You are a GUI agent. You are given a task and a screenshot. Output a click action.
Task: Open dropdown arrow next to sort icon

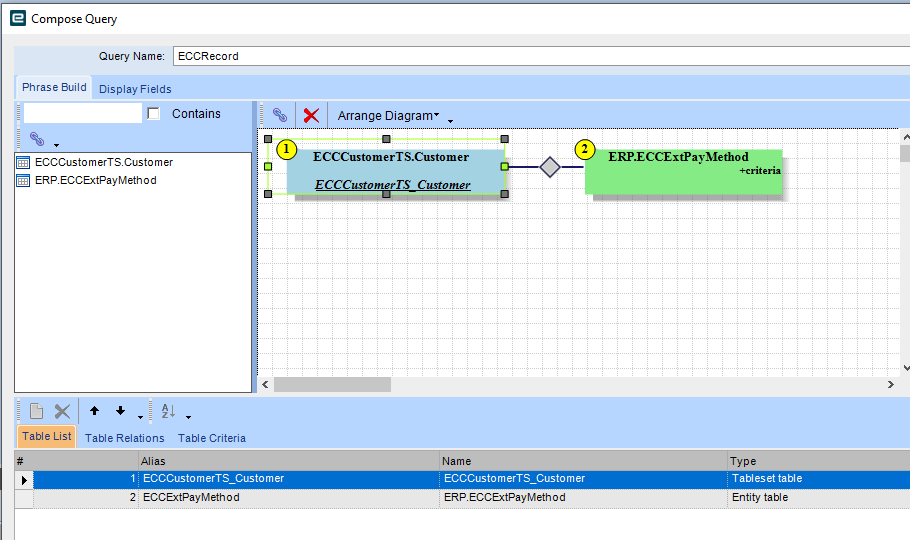click(x=188, y=417)
